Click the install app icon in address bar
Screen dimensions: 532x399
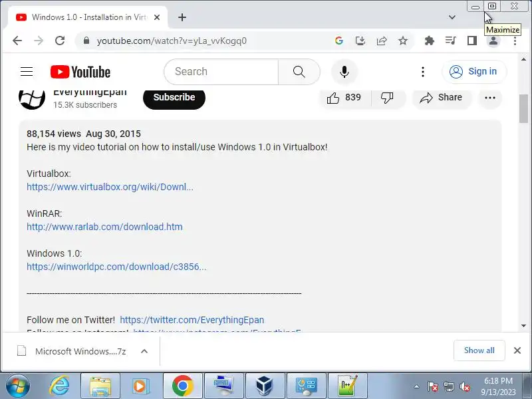360,41
